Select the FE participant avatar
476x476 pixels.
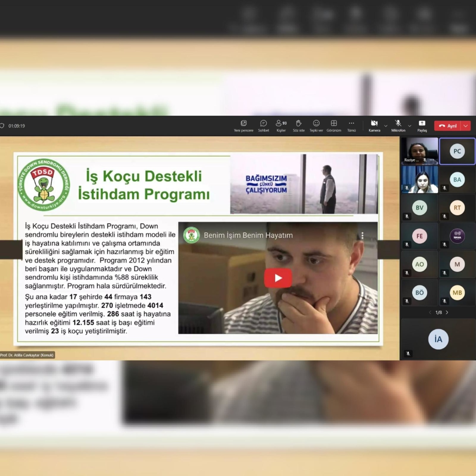tap(419, 236)
